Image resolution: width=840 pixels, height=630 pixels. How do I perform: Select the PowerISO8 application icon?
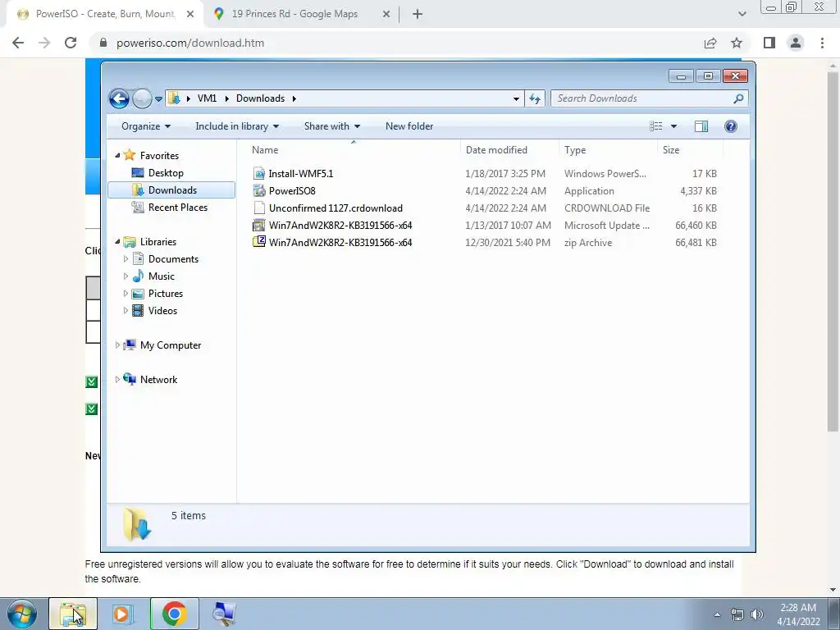pyautogui.click(x=259, y=190)
